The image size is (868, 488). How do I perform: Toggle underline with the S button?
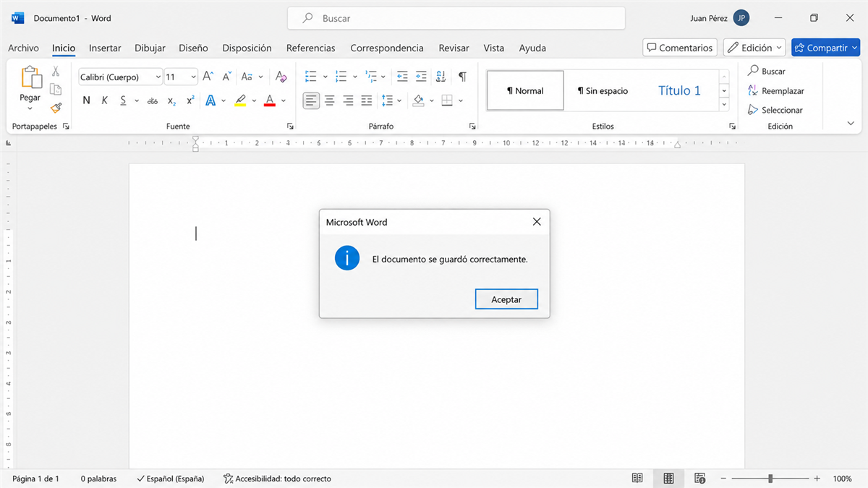click(123, 100)
